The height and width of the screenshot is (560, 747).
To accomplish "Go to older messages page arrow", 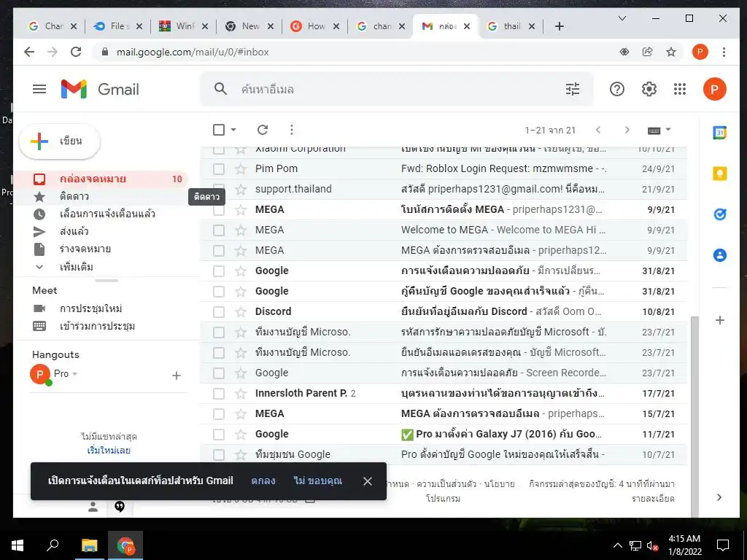I will [x=627, y=130].
